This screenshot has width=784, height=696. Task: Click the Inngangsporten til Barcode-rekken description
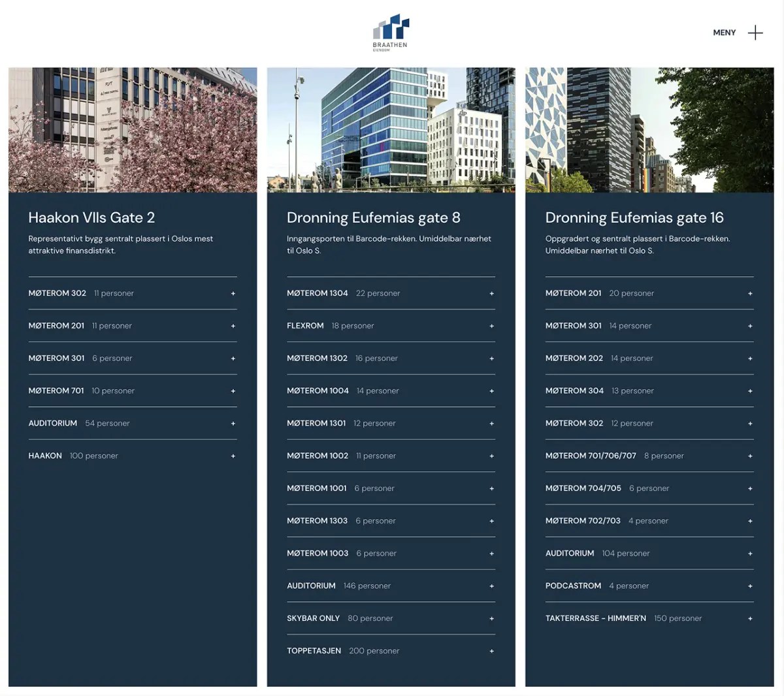coord(389,245)
